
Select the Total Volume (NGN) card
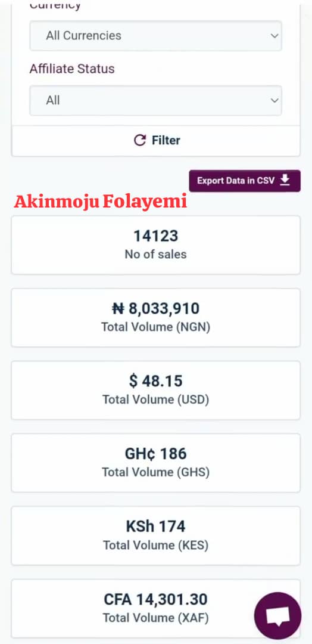click(x=156, y=317)
